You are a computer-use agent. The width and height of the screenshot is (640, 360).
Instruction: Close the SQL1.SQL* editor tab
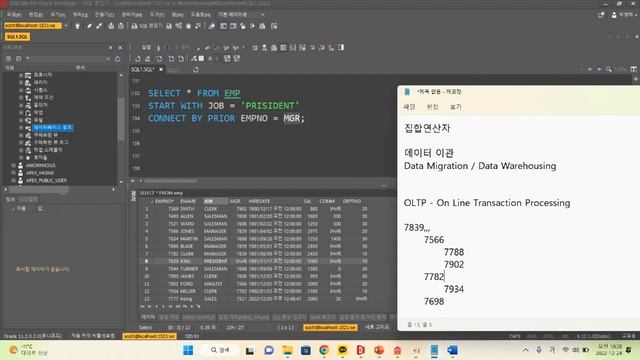[161, 70]
